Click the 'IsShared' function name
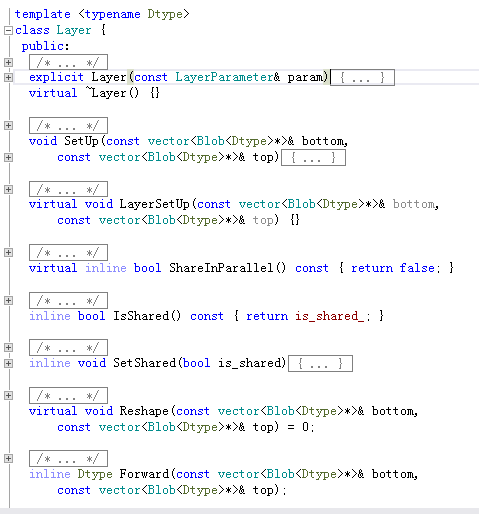 (x=141, y=316)
